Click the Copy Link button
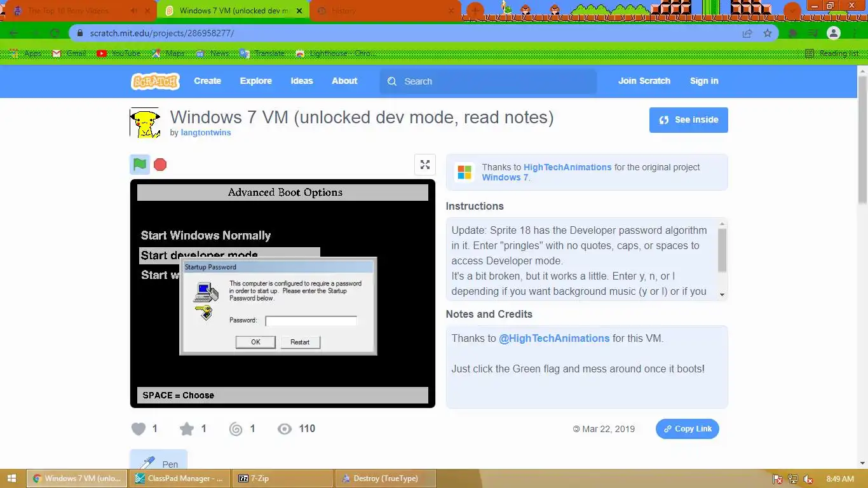The height and width of the screenshot is (488, 868). coord(688,429)
